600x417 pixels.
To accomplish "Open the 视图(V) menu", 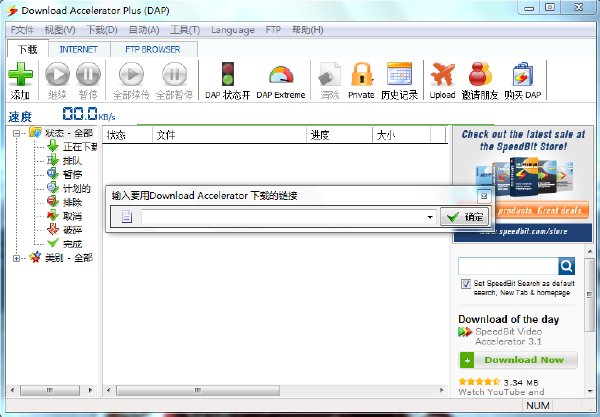I will [x=60, y=30].
